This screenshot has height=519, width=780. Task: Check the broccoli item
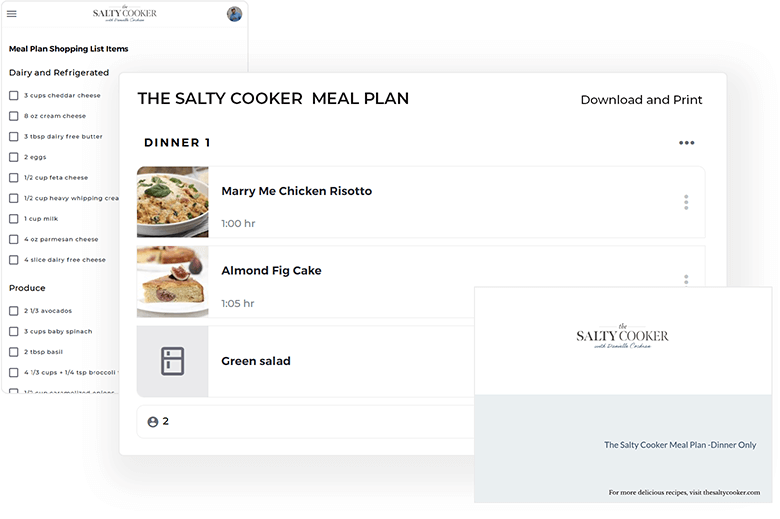click(14, 372)
